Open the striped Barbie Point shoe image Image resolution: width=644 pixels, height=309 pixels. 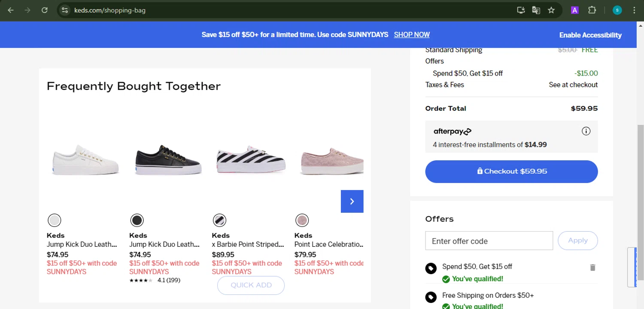point(251,159)
